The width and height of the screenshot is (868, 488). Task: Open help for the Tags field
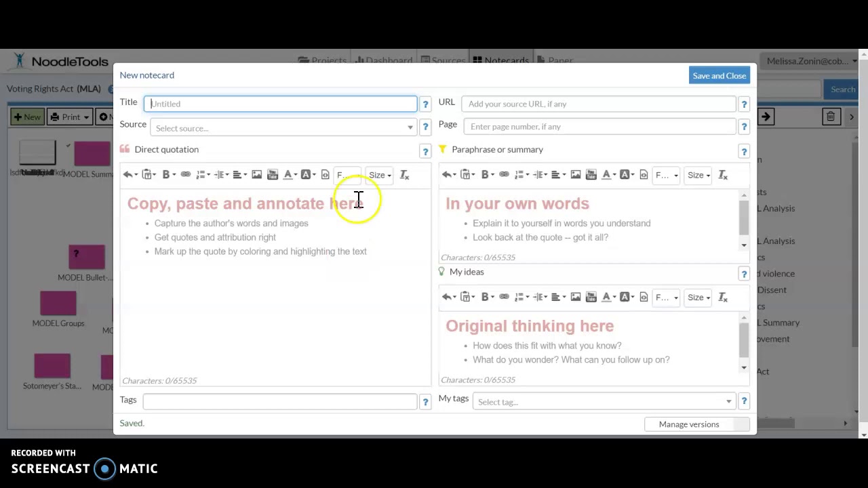(425, 402)
